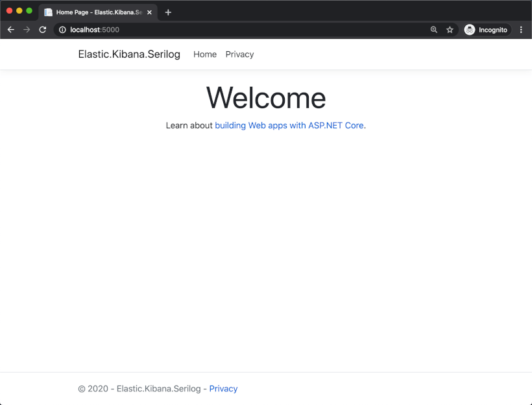532x405 pixels.
Task: Open the Privacy link in footer
Action: [x=223, y=388]
